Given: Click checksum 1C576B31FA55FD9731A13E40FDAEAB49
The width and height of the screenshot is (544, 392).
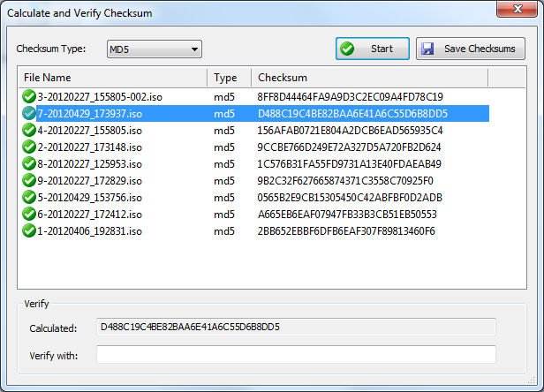Looking at the screenshot, I should point(350,163).
